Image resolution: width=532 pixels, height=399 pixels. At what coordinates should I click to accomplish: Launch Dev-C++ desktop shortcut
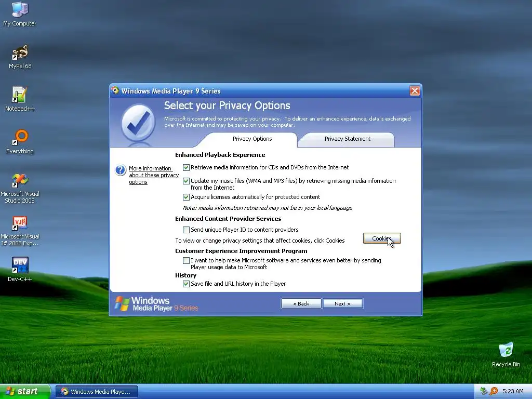[20, 270]
